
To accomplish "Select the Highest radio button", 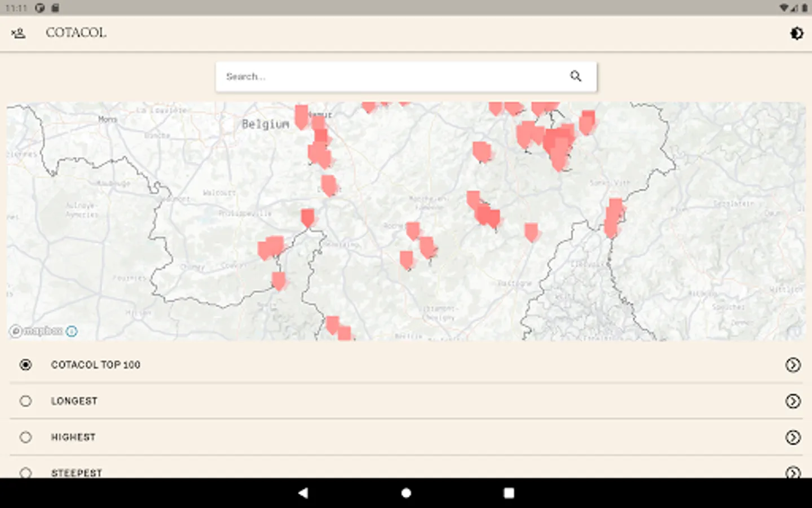I will (26, 437).
